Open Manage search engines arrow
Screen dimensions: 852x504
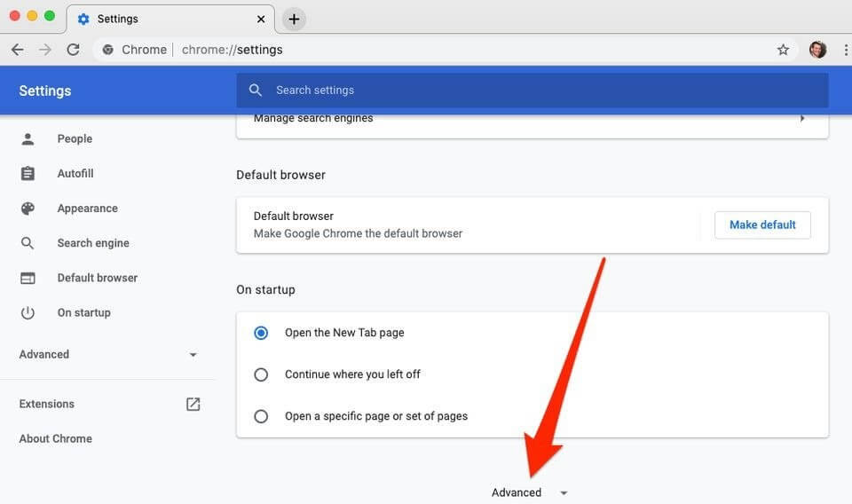tap(801, 118)
